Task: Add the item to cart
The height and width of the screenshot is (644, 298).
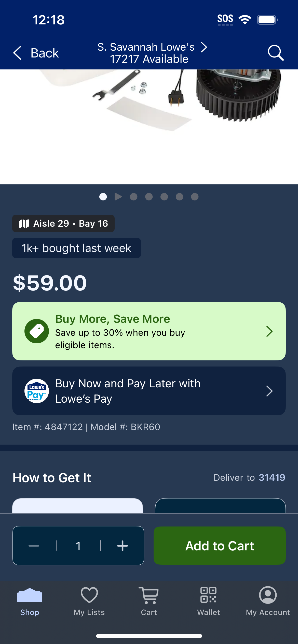Action: coord(220,546)
